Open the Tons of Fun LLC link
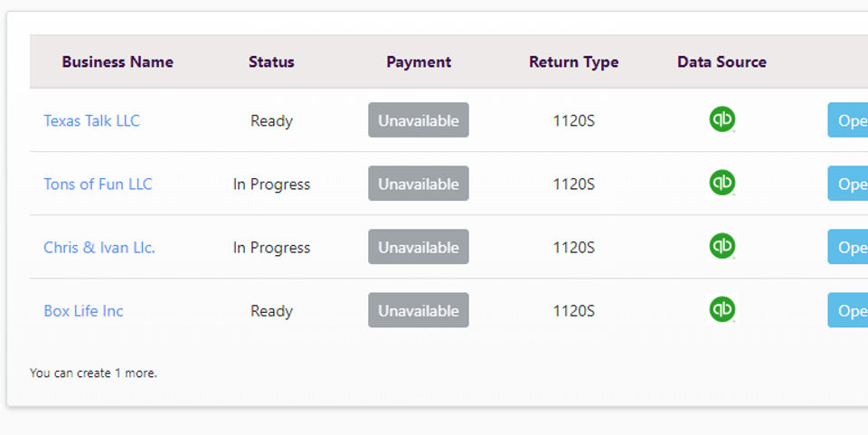 click(98, 184)
